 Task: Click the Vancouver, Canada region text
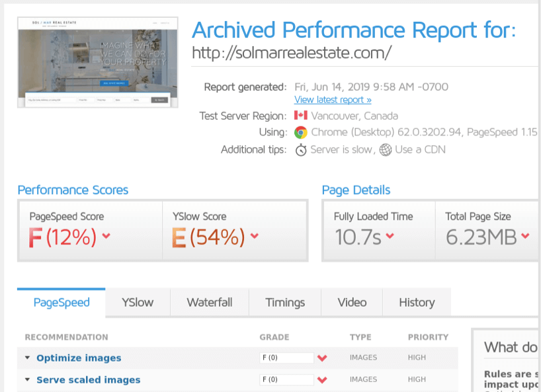click(354, 116)
